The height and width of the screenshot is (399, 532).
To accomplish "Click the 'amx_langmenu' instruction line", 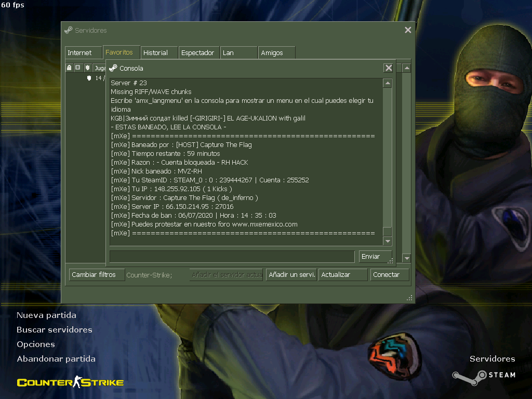I will [242, 105].
